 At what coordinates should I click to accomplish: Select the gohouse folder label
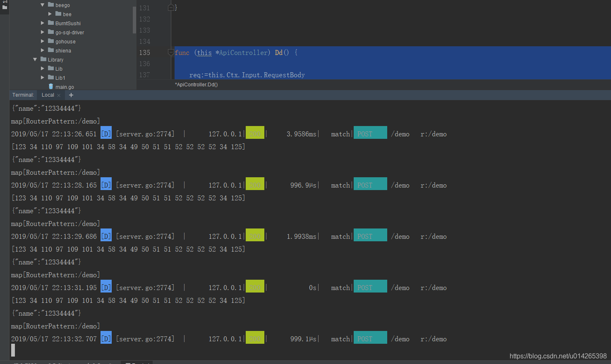(65, 42)
